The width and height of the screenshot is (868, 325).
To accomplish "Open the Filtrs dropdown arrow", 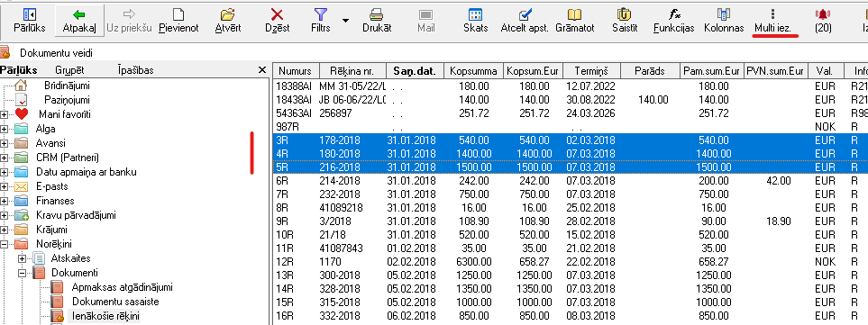I will pos(345,21).
